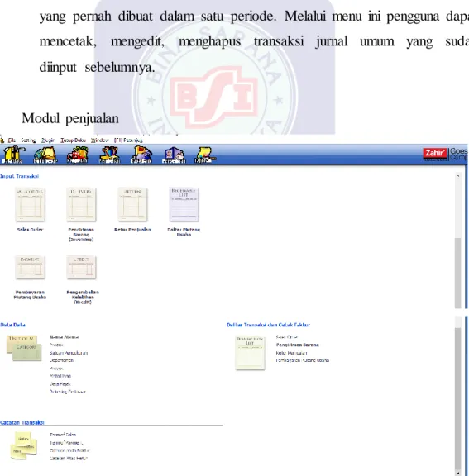Open Satuan Pengukuran under Data-Data
This screenshot has width=469, height=476.
69,353
